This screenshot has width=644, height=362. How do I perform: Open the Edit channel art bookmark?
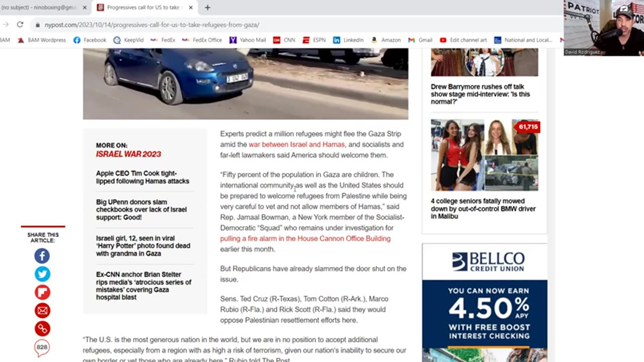pos(463,40)
